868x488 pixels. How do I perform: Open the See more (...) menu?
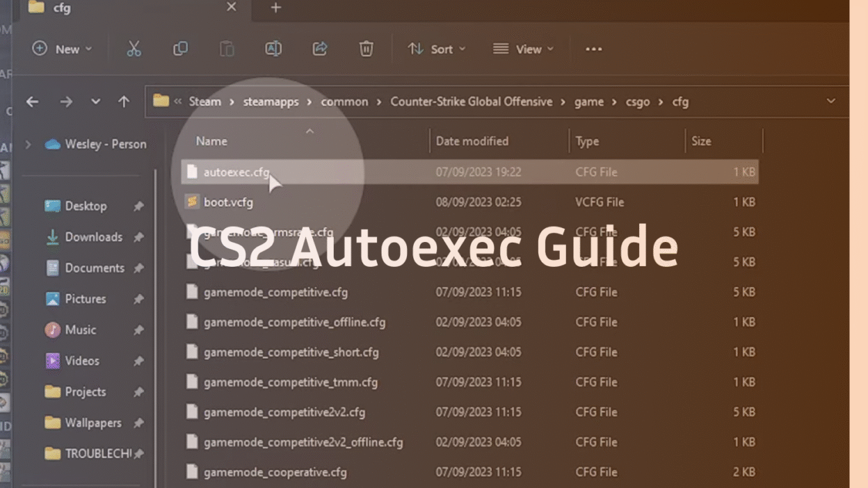point(593,49)
